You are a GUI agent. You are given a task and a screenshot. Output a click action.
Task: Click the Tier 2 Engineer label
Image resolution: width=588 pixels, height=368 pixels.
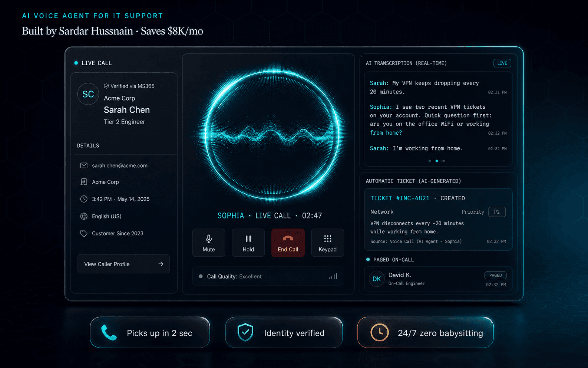point(125,122)
